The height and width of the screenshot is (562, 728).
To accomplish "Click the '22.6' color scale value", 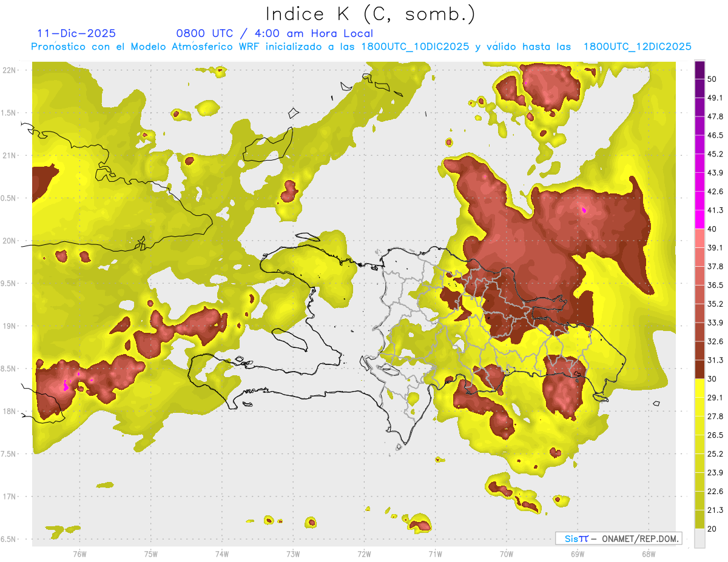I will point(715,492).
